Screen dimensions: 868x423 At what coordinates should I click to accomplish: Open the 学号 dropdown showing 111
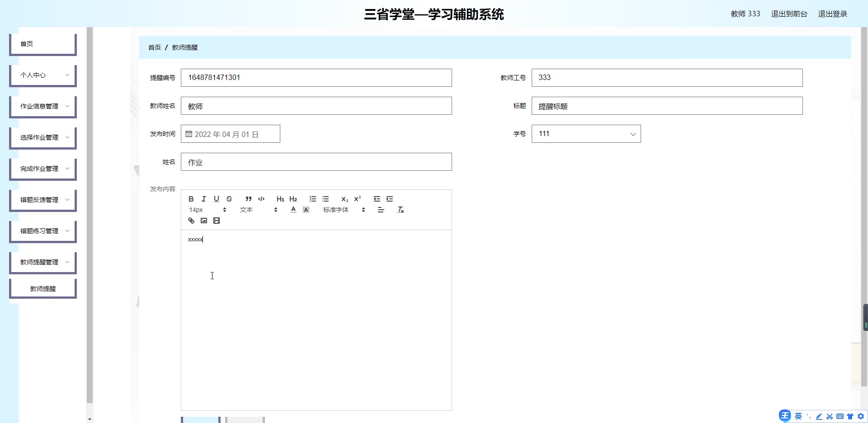pyautogui.click(x=586, y=134)
